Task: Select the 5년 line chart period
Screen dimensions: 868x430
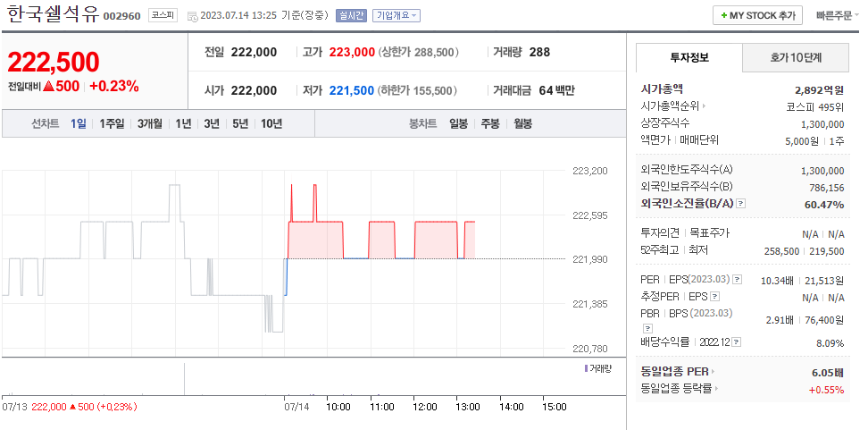Action: click(x=240, y=123)
